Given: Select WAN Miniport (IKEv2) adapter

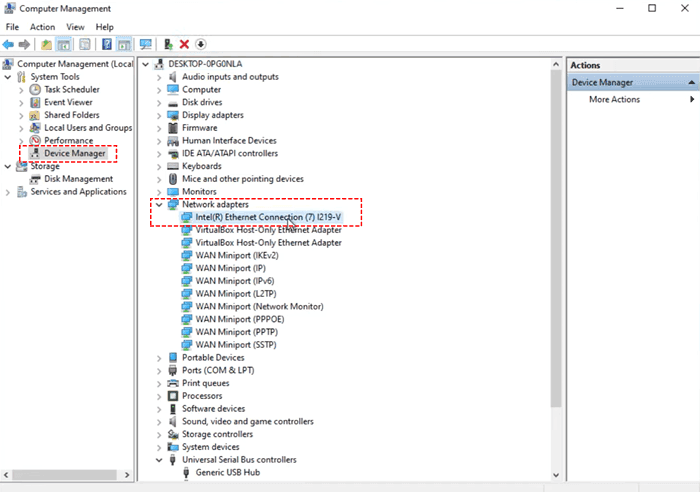Looking at the screenshot, I should [x=237, y=255].
